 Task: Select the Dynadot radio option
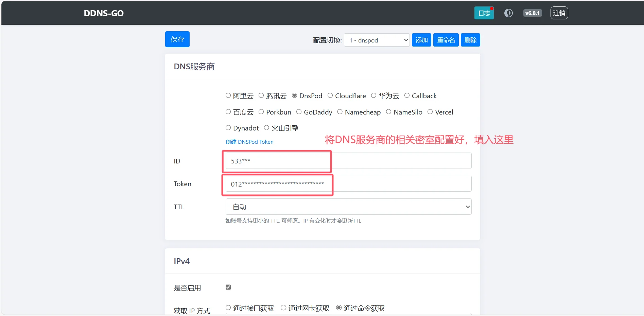(228, 128)
